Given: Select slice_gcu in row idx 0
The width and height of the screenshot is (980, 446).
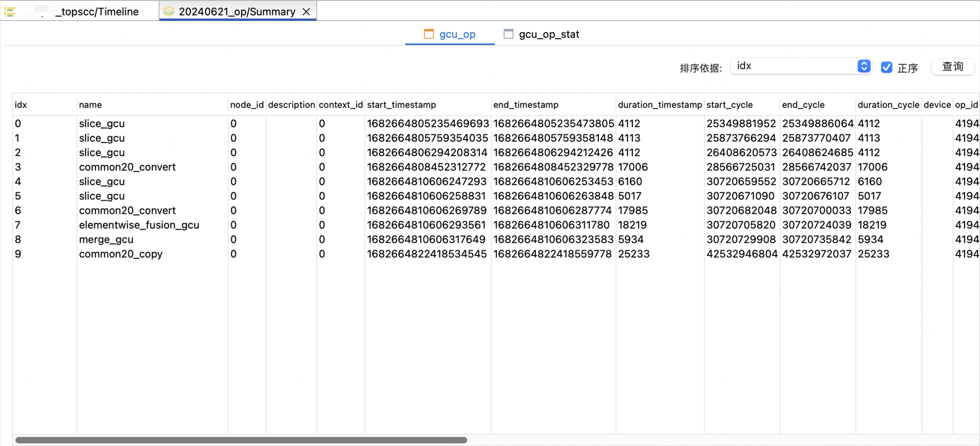Looking at the screenshot, I should (102, 124).
